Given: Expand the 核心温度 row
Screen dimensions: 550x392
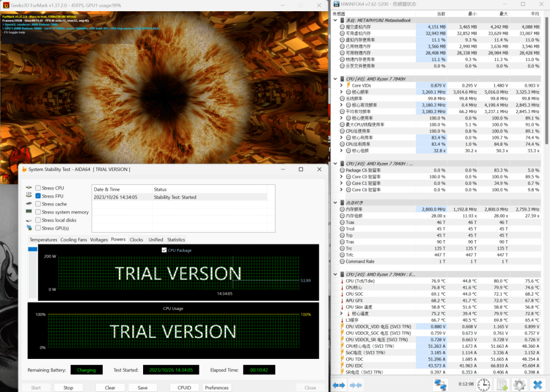Looking at the screenshot, I should pyautogui.click(x=341, y=314).
